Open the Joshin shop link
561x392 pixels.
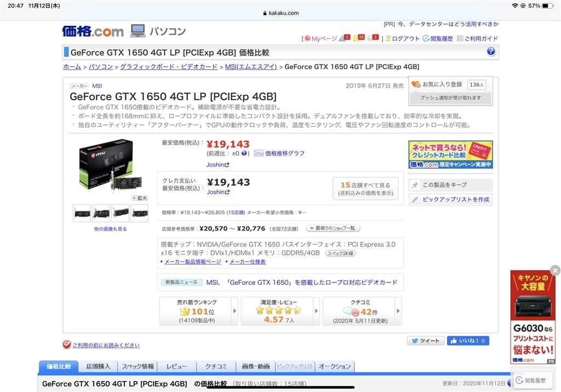pos(217,164)
